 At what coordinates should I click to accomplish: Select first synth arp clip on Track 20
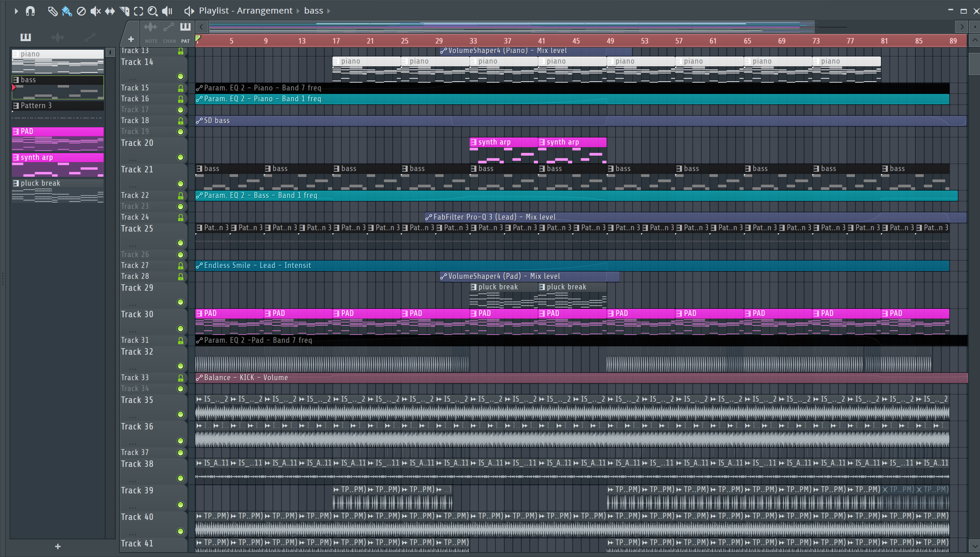click(503, 150)
